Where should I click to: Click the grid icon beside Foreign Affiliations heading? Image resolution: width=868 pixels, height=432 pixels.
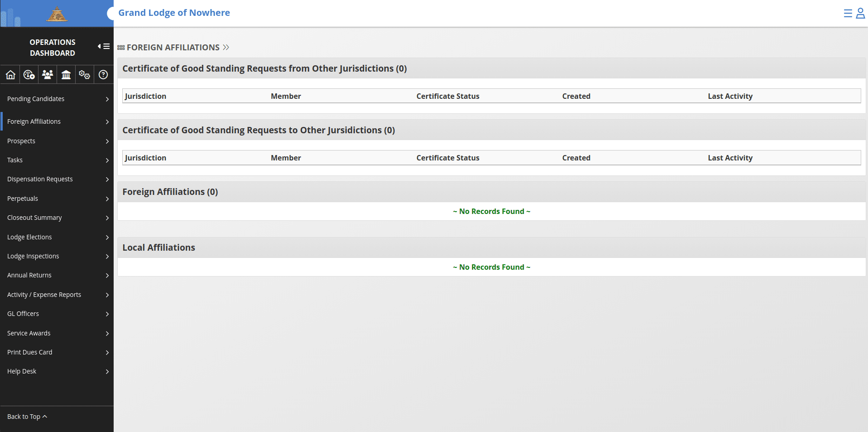point(121,48)
